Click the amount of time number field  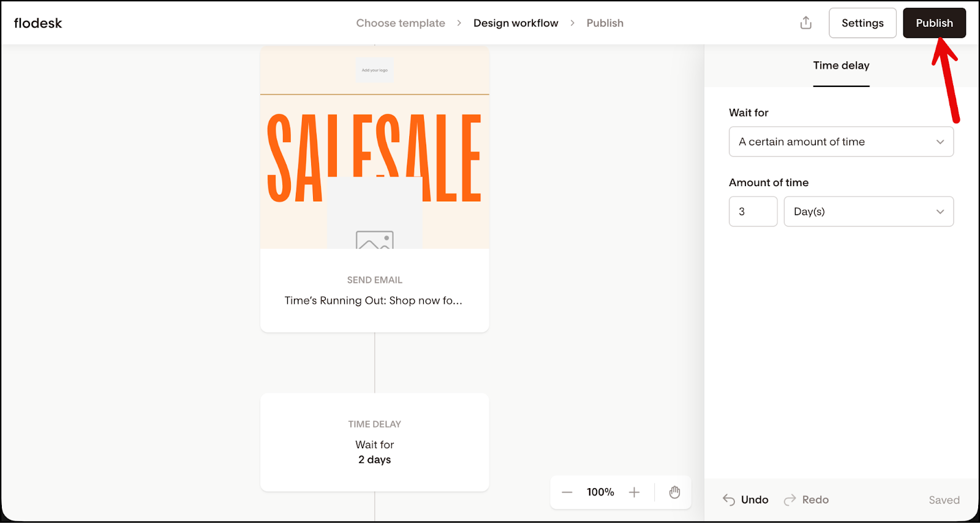(x=753, y=212)
